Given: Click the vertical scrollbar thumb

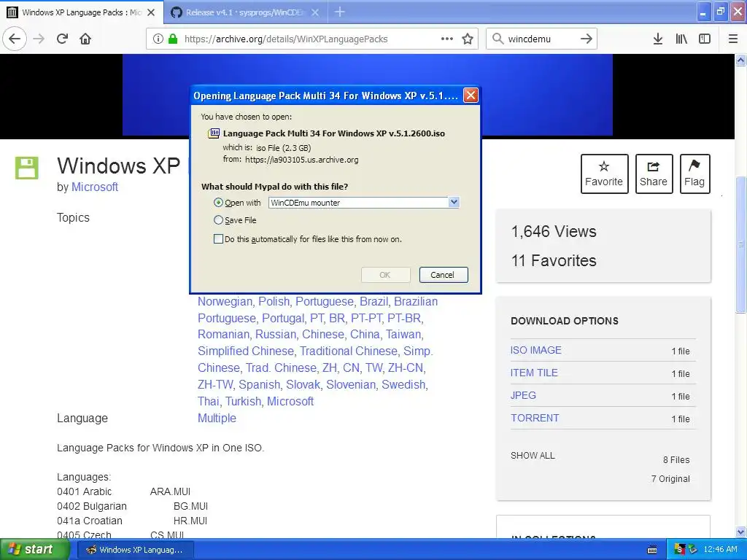Looking at the screenshot, I should [741, 245].
